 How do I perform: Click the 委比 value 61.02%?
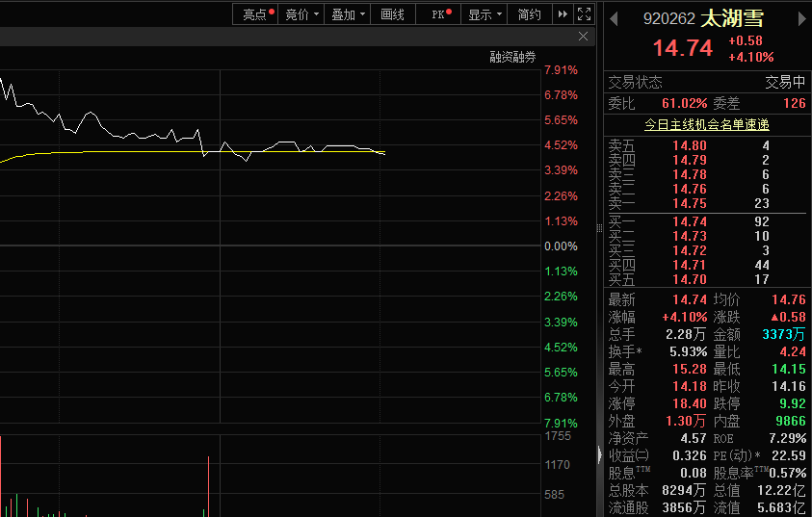[x=684, y=104]
